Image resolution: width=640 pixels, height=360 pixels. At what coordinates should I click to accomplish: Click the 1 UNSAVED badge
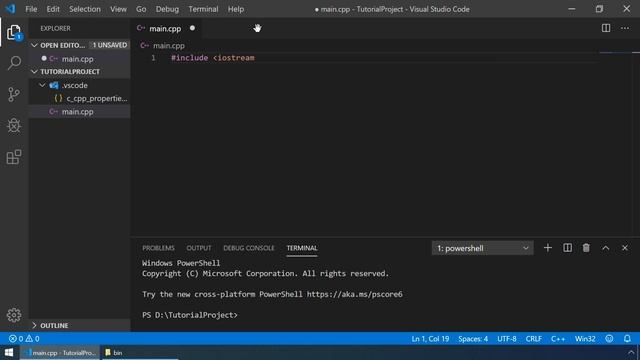[109, 45]
